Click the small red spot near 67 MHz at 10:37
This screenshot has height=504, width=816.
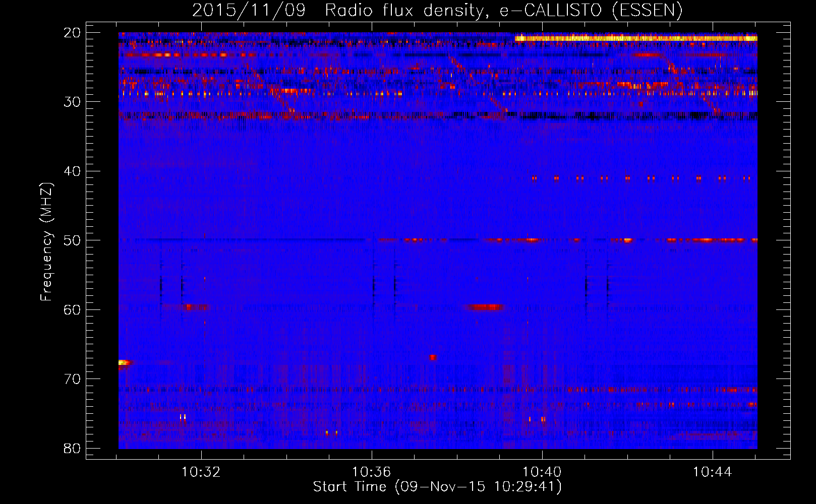pyautogui.click(x=433, y=357)
